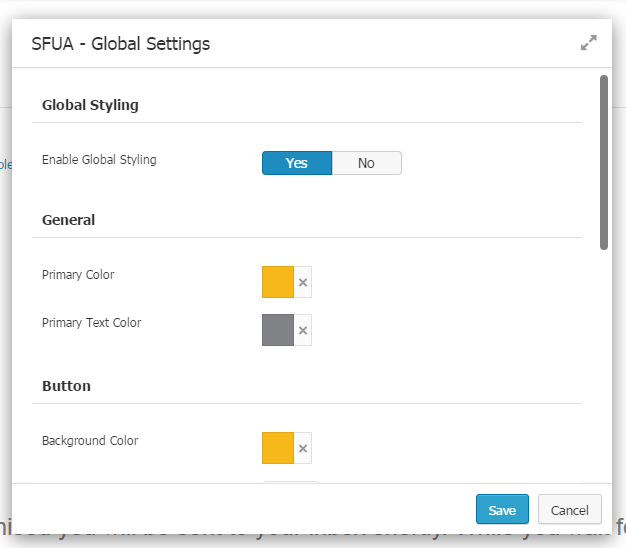Screen dimensions: 626x548
Task: Click the Primary Text Color label
Action: [91, 323]
